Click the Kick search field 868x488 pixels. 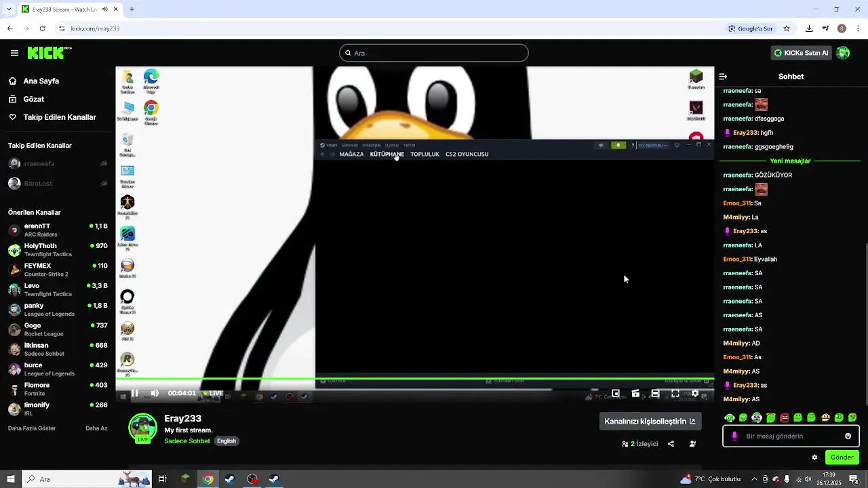pyautogui.click(x=434, y=53)
